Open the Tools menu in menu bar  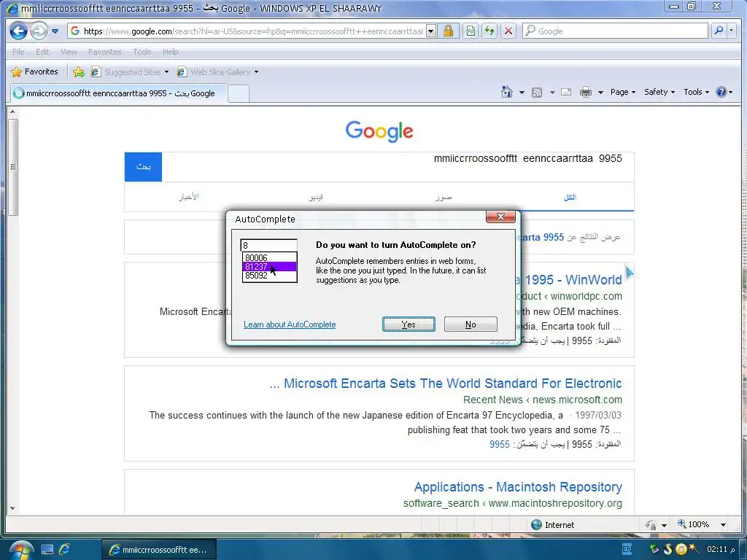[142, 52]
